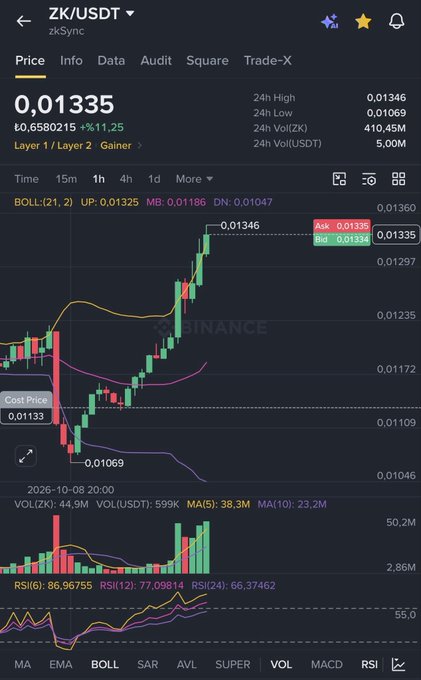Open the Layer 1 / Layer 2 tag
Screen dimensions: 421x680
[x=53, y=145]
